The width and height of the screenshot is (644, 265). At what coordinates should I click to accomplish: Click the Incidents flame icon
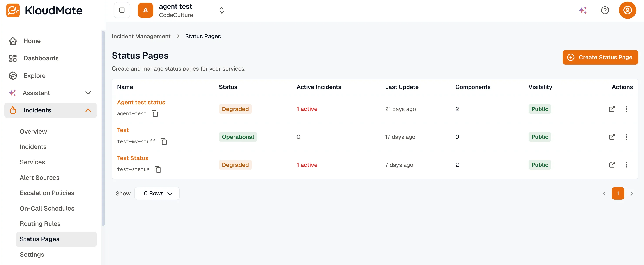pyautogui.click(x=13, y=110)
